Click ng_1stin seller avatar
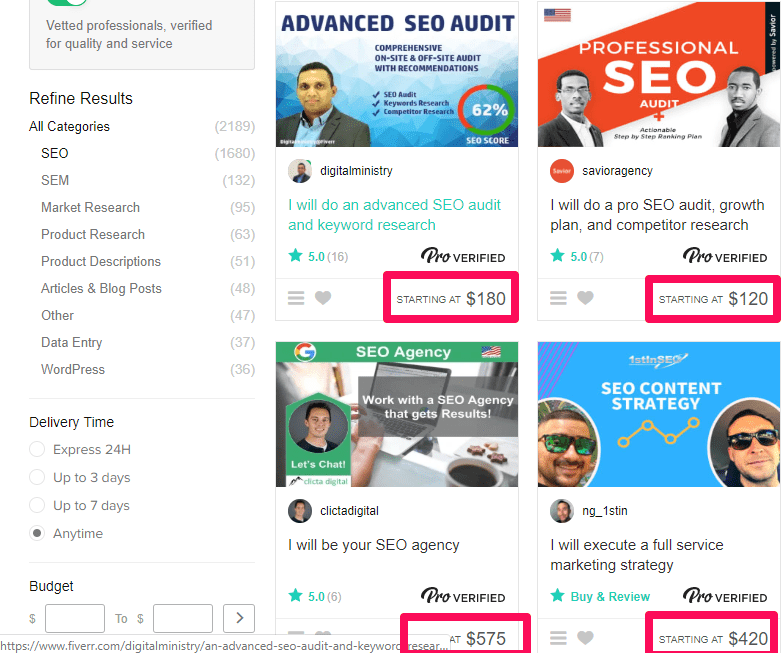The width and height of the screenshot is (782, 653). coord(562,511)
